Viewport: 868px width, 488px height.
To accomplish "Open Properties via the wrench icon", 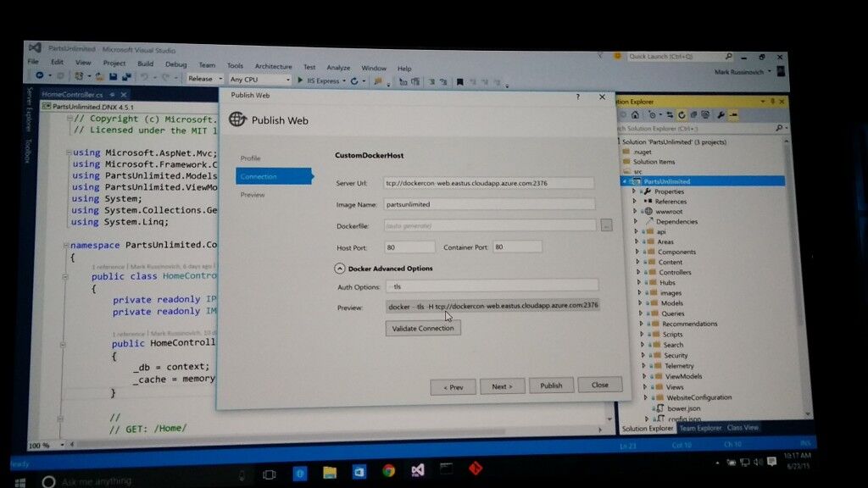I will [x=721, y=115].
